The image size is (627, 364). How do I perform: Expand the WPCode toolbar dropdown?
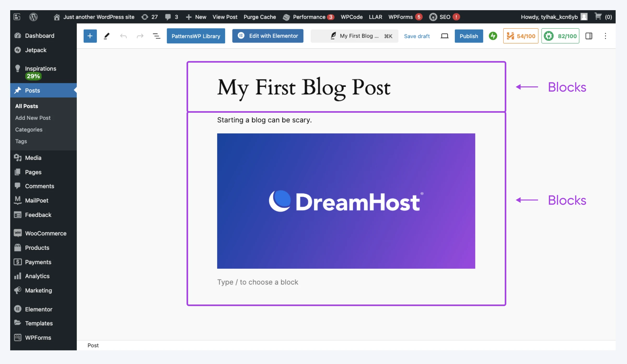[352, 16]
